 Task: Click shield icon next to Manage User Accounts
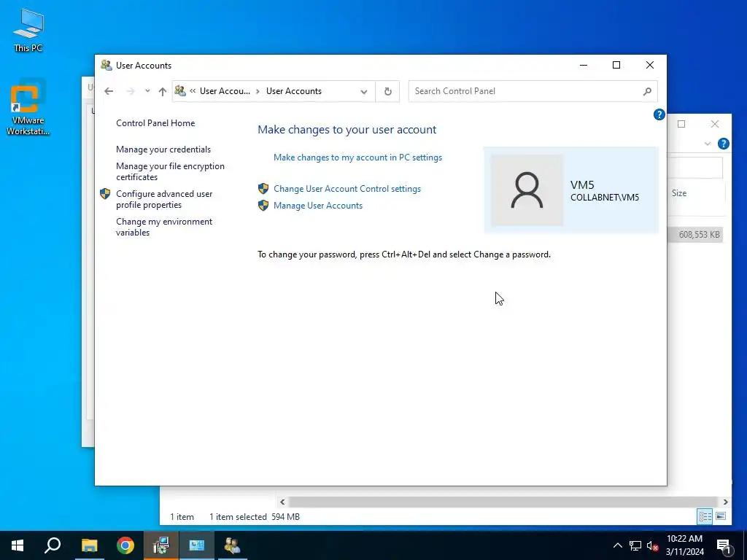pyautogui.click(x=263, y=205)
